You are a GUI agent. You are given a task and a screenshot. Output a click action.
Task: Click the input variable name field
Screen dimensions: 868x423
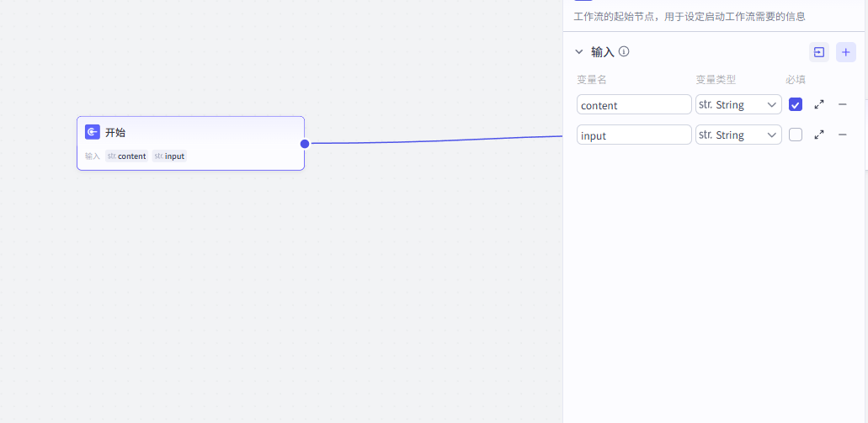click(633, 135)
